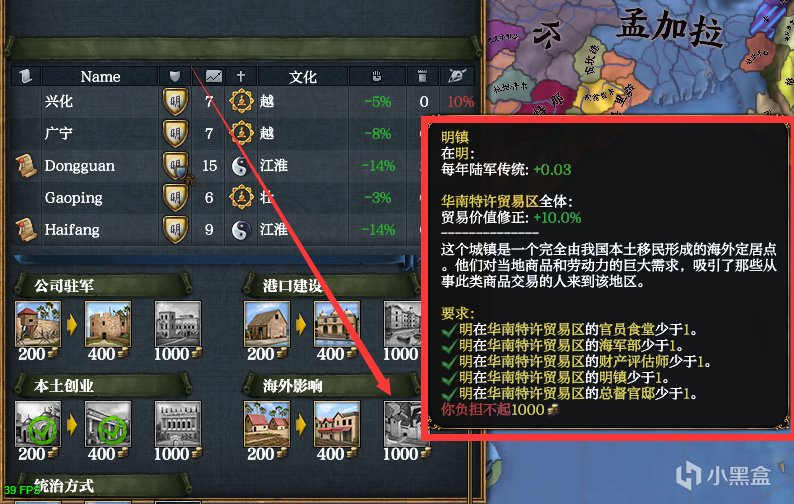794x504 pixels.
Task: Select the 本土创业 1000-cost greyed building
Action: (178, 424)
